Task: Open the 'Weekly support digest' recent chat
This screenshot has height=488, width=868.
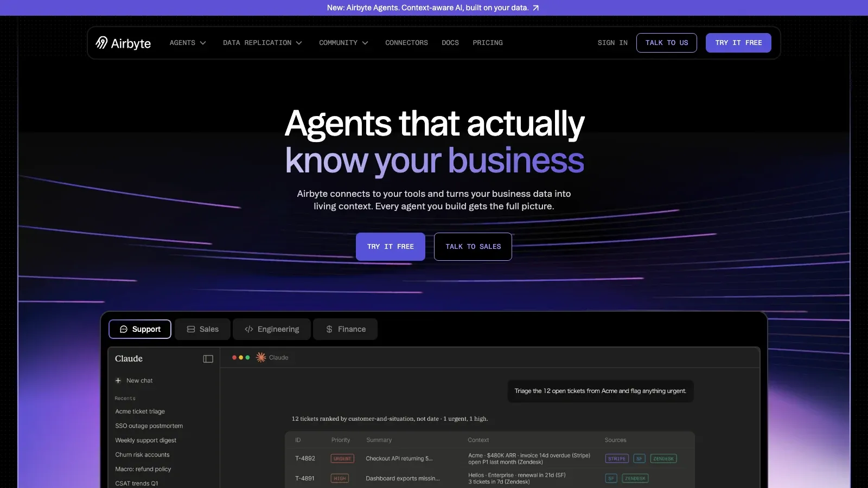Action: 145,440
